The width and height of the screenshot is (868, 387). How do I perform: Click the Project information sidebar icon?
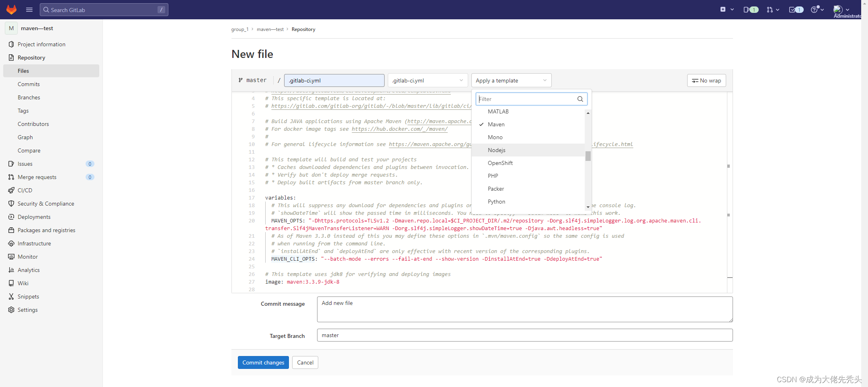click(11, 44)
